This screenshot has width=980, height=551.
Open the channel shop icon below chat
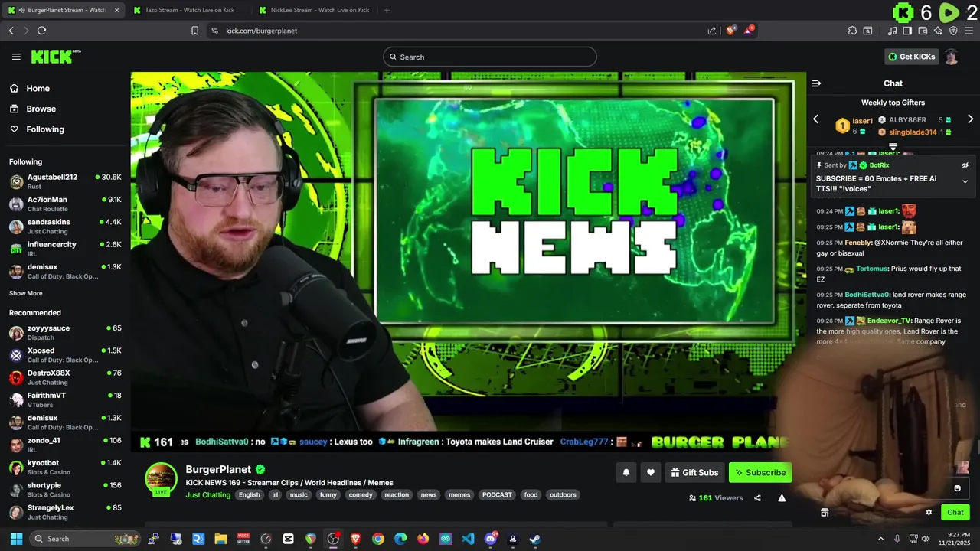click(825, 513)
